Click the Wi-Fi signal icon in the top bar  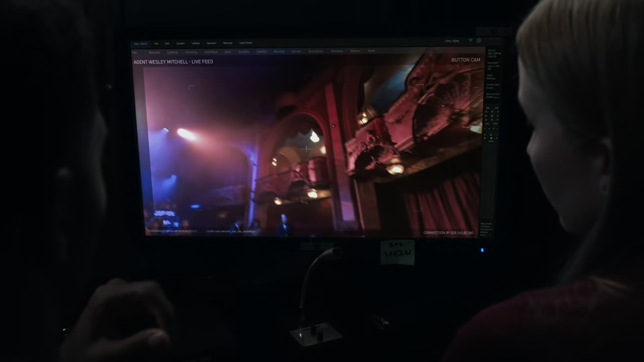[x=470, y=41]
